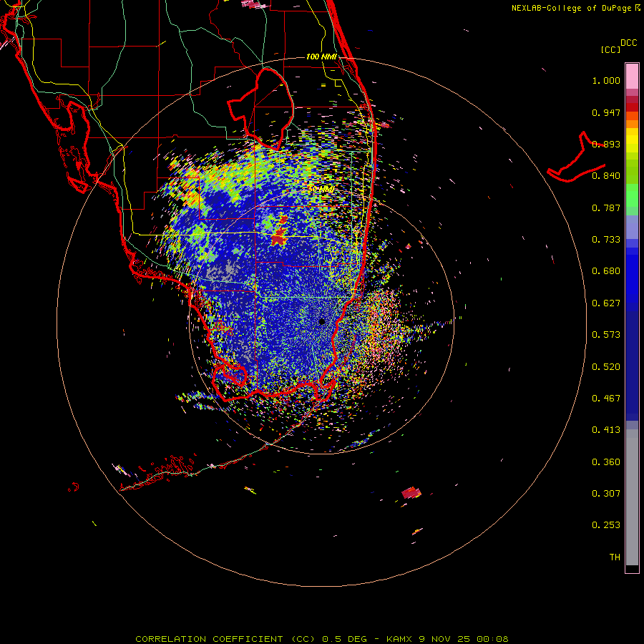The image size is (644, 644).
Task: Pick the pink top segment of color bar
Action: click(x=632, y=76)
